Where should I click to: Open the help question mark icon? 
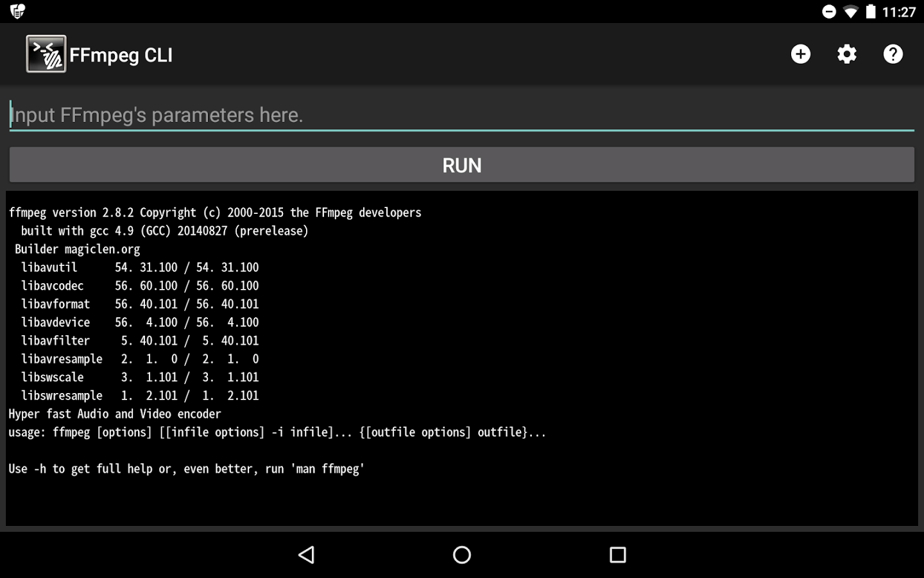pyautogui.click(x=893, y=54)
